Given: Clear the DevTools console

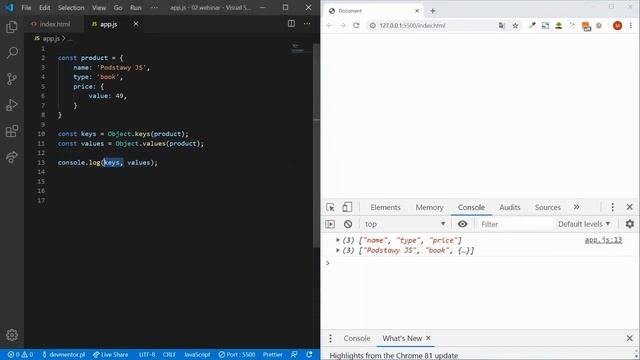Looking at the screenshot, I should tap(348, 224).
